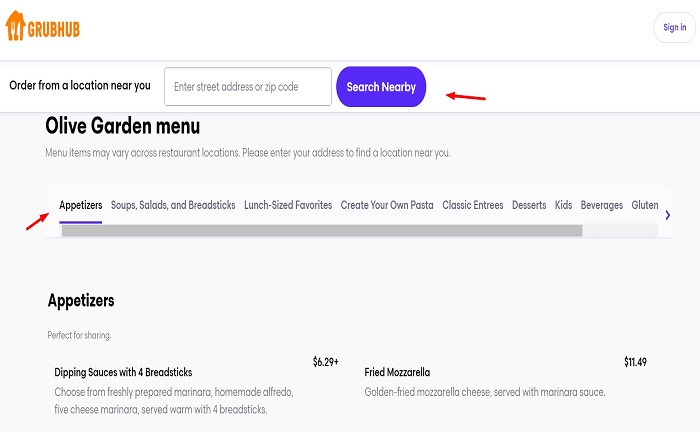The image size is (700, 432).
Task: Open the Fried Mozzarella item
Action: (x=397, y=372)
